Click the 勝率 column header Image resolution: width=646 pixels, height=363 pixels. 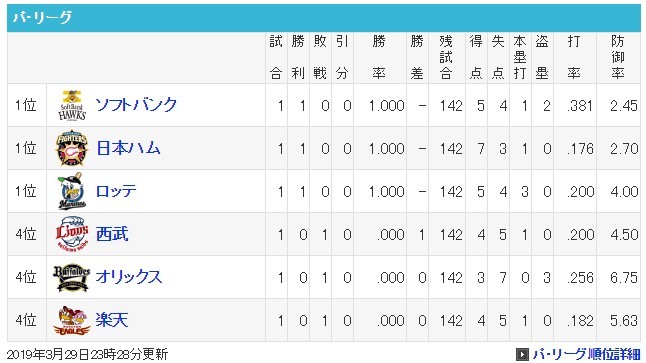pos(379,57)
